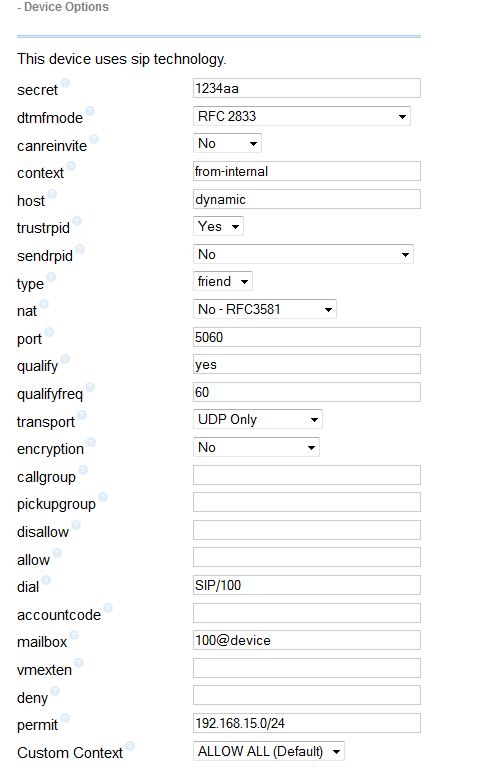Screen dimensions: 503x774
Task: Click the help icon next to pickupgroup
Action: 103,497
